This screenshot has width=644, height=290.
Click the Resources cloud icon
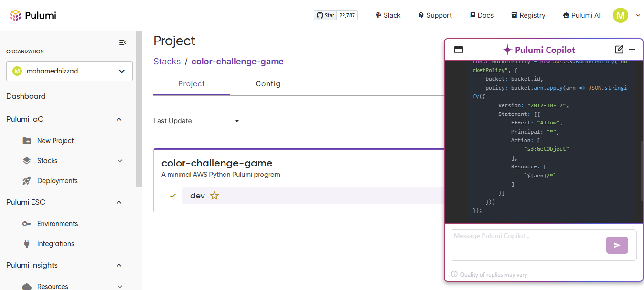(x=27, y=286)
